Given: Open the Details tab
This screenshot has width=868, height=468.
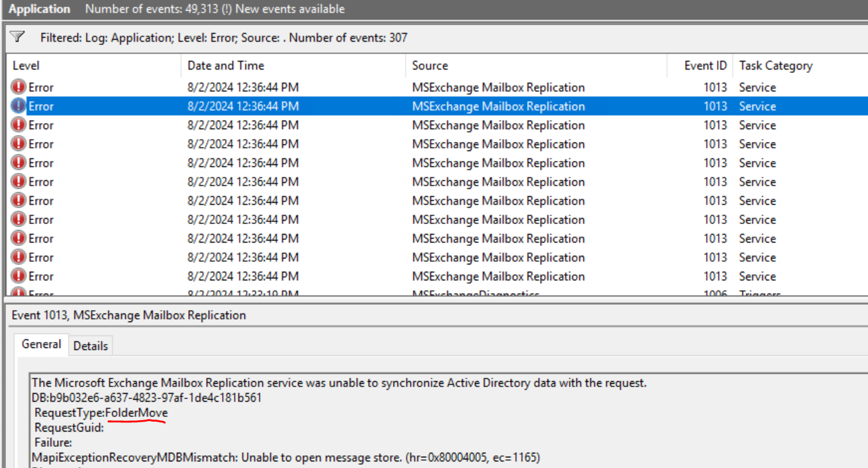Looking at the screenshot, I should pos(90,345).
